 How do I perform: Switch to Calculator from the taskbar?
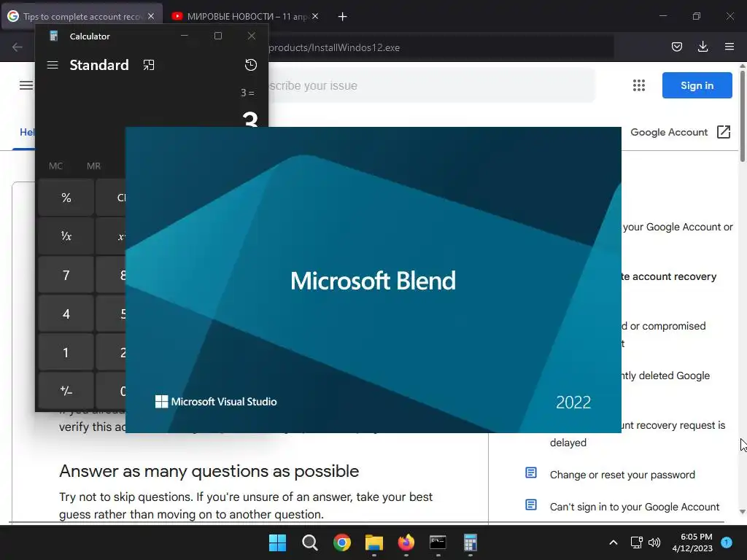click(471, 542)
